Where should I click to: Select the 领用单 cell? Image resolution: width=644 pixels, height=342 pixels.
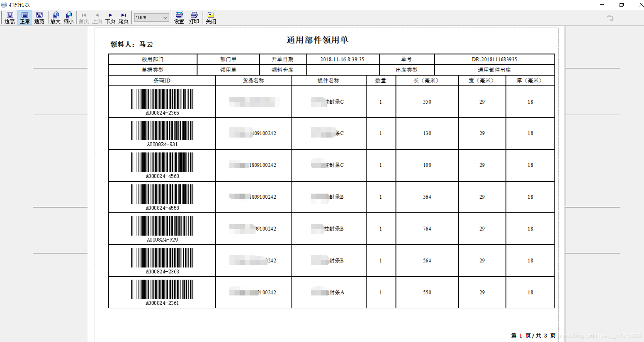(x=228, y=70)
